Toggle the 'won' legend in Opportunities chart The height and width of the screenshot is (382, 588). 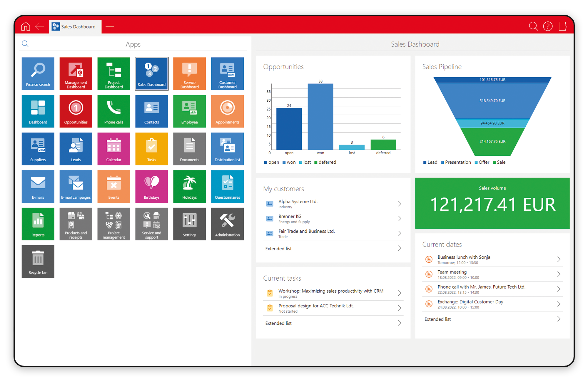pos(289,162)
